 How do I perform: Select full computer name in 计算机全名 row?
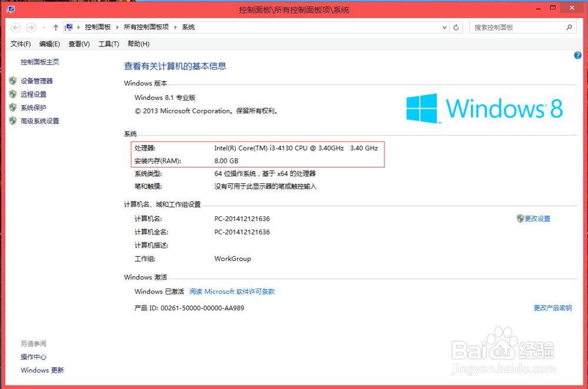click(242, 232)
